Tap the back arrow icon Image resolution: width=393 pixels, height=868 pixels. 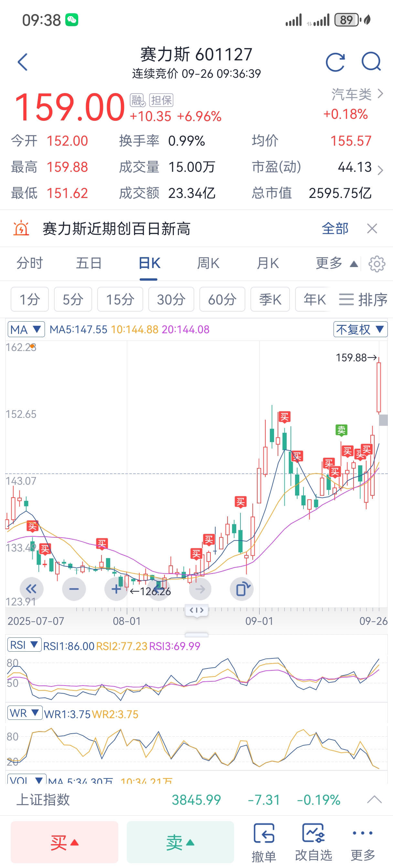[x=23, y=62]
